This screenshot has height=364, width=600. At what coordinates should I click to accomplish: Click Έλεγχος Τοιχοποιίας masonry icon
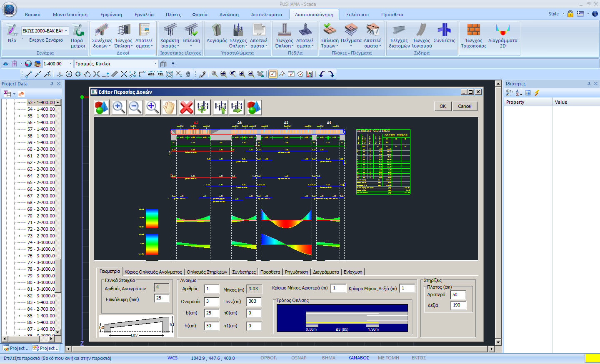tap(474, 36)
